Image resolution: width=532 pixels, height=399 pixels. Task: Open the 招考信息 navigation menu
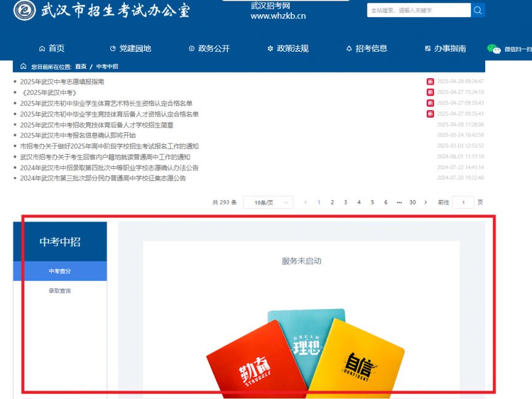(x=367, y=49)
